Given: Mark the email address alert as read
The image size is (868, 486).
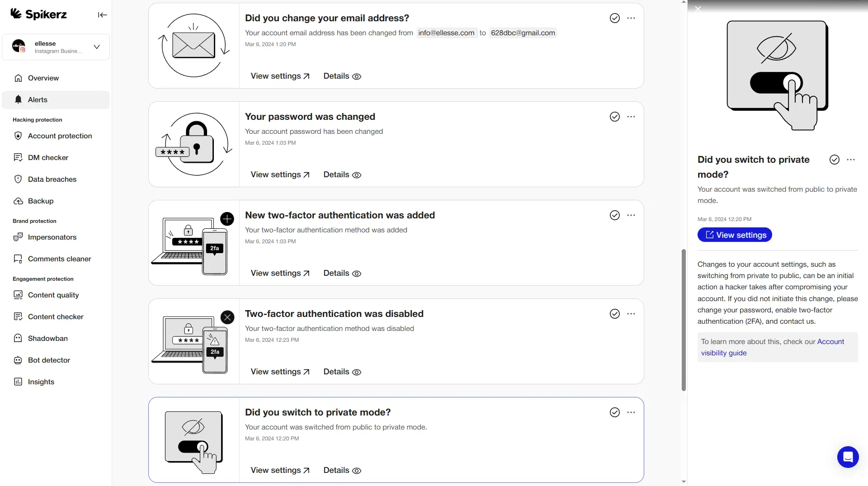Looking at the screenshot, I should (x=614, y=18).
